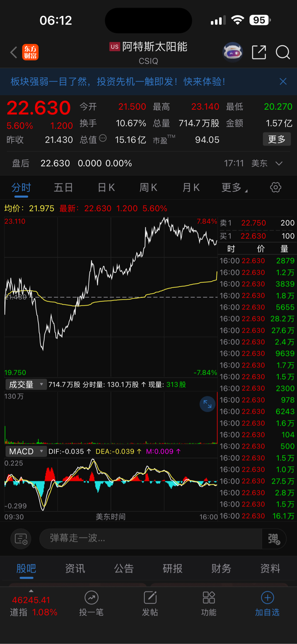Tap the 买1 22.630 order row
Viewport: 297px width, 644px height.
click(x=257, y=236)
